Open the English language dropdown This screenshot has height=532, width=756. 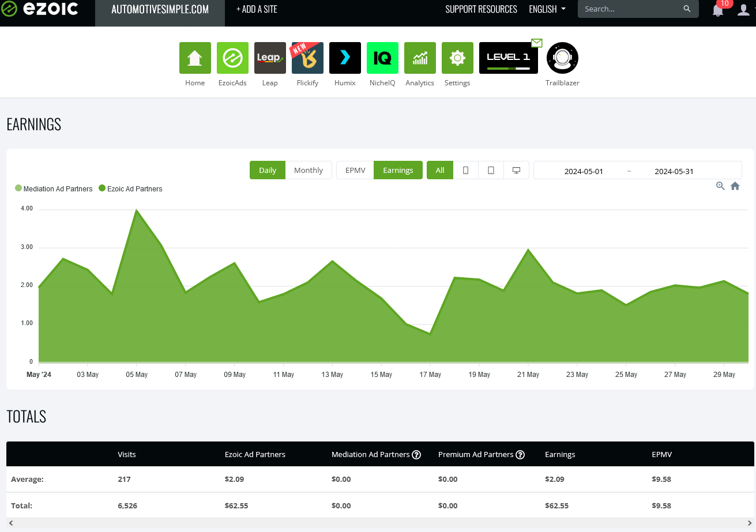[547, 9]
